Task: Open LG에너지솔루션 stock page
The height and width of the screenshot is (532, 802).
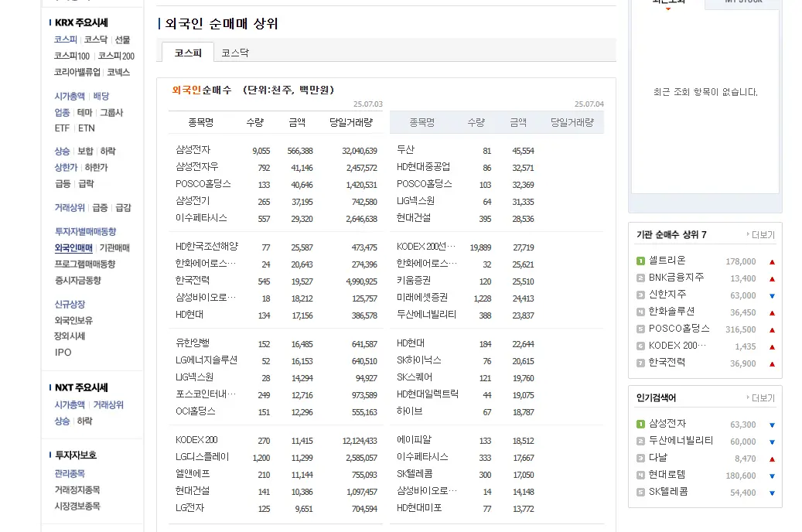Action: coord(206,360)
